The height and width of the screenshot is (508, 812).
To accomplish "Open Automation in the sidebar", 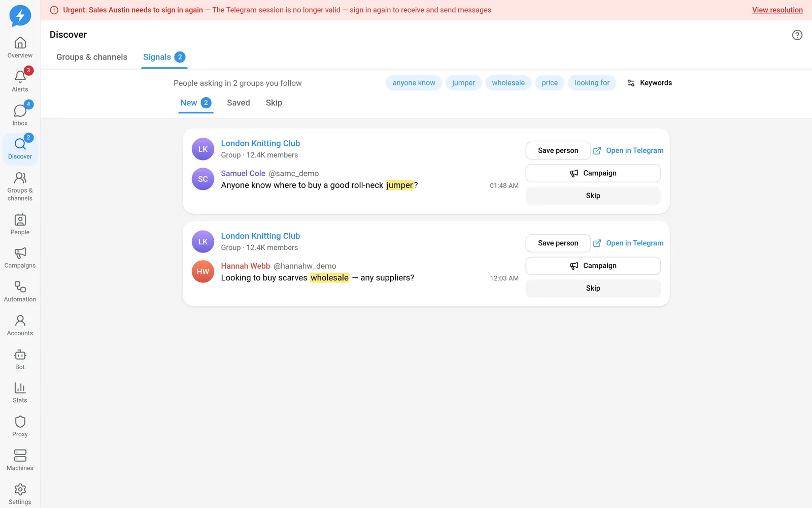I will (20, 292).
